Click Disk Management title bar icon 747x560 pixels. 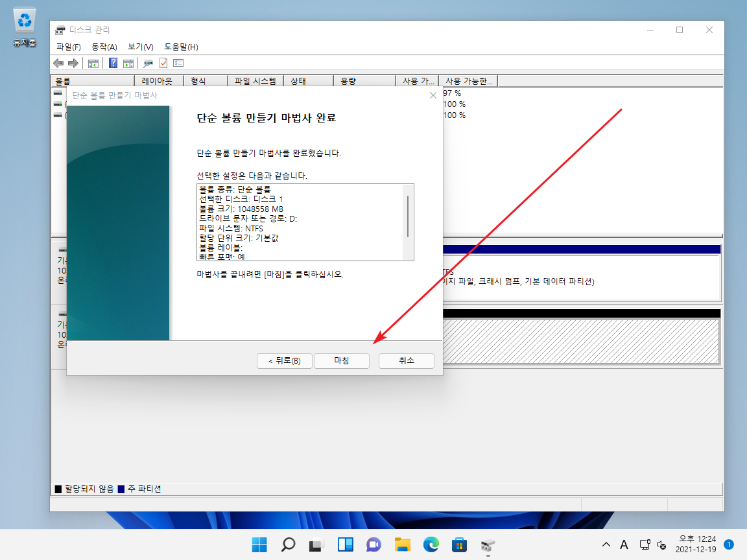[60, 30]
